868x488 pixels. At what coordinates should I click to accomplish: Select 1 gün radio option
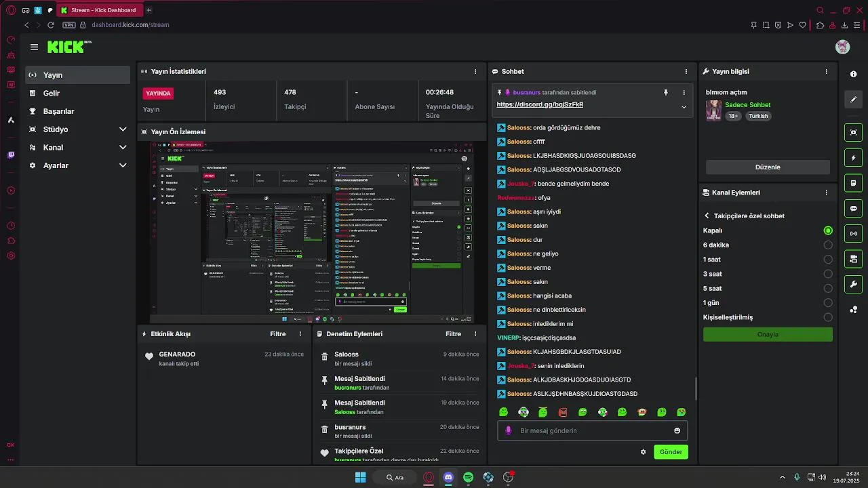pos(828,303)
